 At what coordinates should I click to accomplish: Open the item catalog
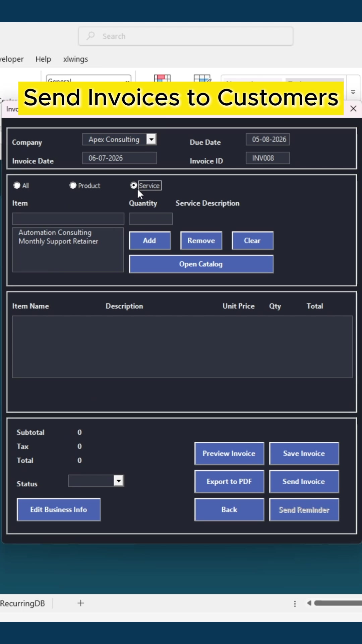tap(201, 264)
